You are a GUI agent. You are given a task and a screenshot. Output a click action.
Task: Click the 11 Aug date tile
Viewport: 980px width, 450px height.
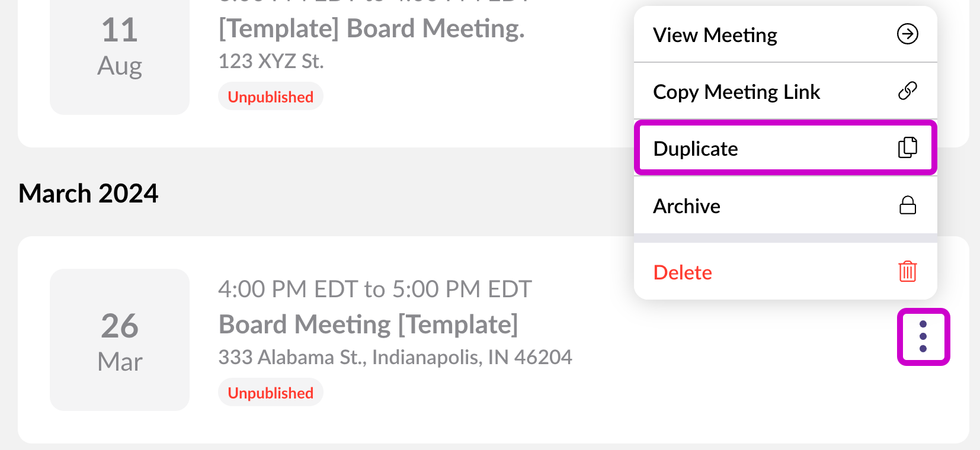tap(120, 47)
